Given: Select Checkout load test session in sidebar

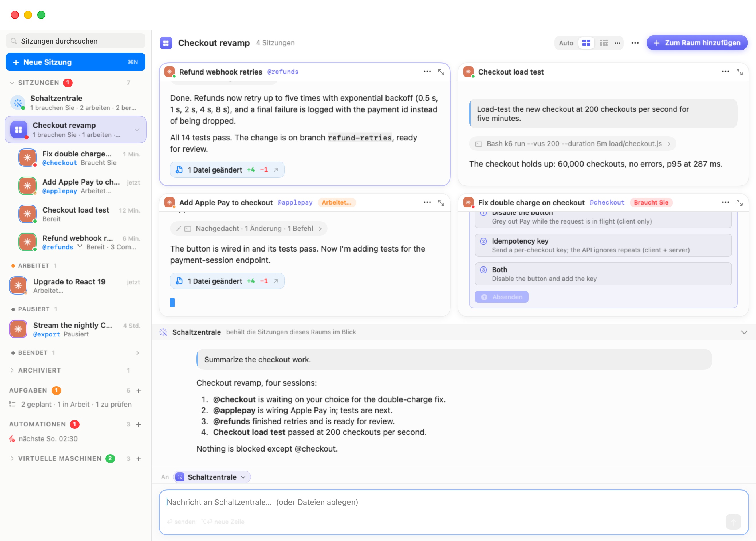Looking at the screenshot, I should pyautogui.click(x=80, y=214).
